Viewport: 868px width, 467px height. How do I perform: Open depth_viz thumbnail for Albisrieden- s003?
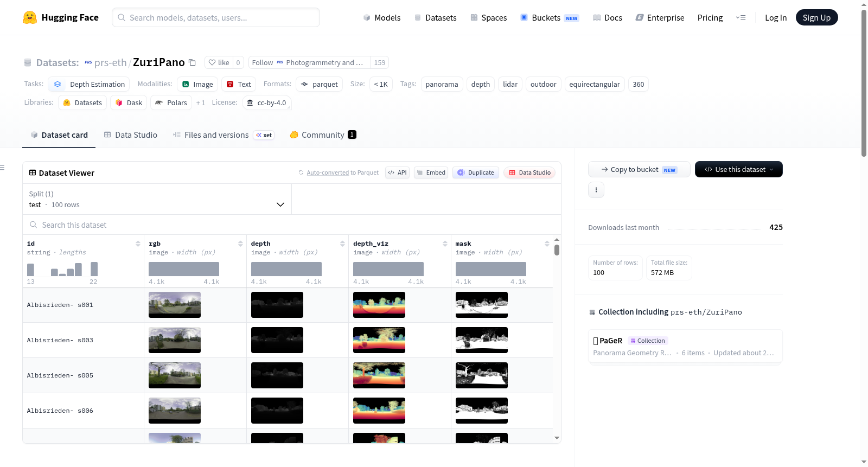pyautogui.click(x=379, y=340)
